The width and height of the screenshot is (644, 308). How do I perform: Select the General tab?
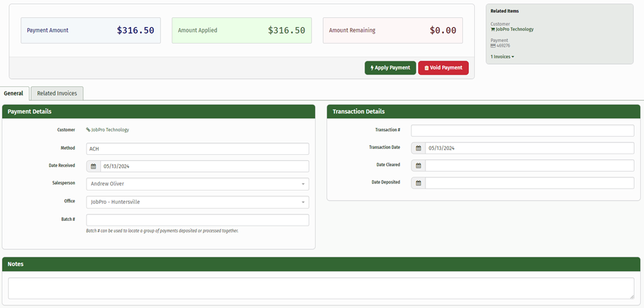tap(14, 94)
